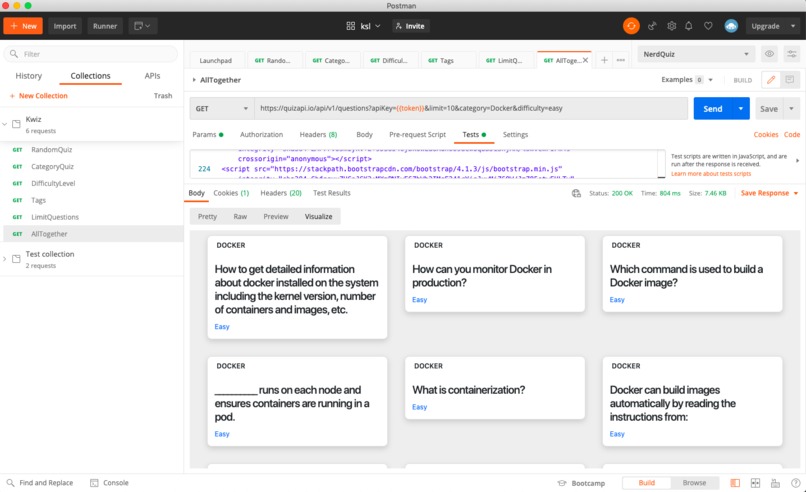806x492 pixels.
Task: Open the help question mark icon
Action: coord(795,483)
